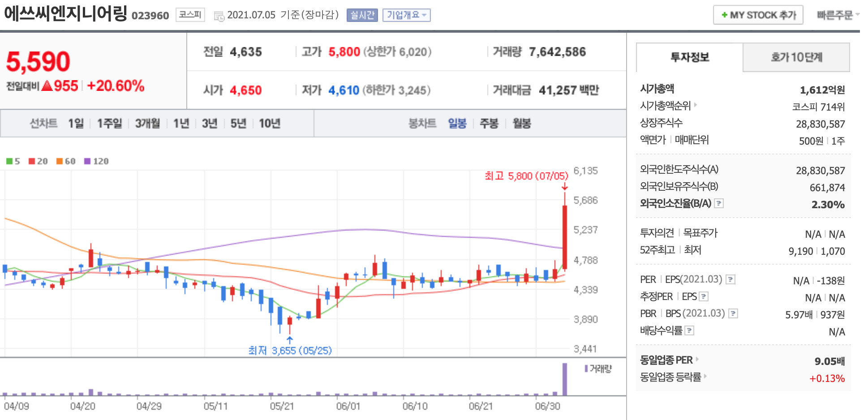Click the 거래대금 value 41,257 백만
The height and width of the screenshot is (420, 868).
click(x=569, y=90)
